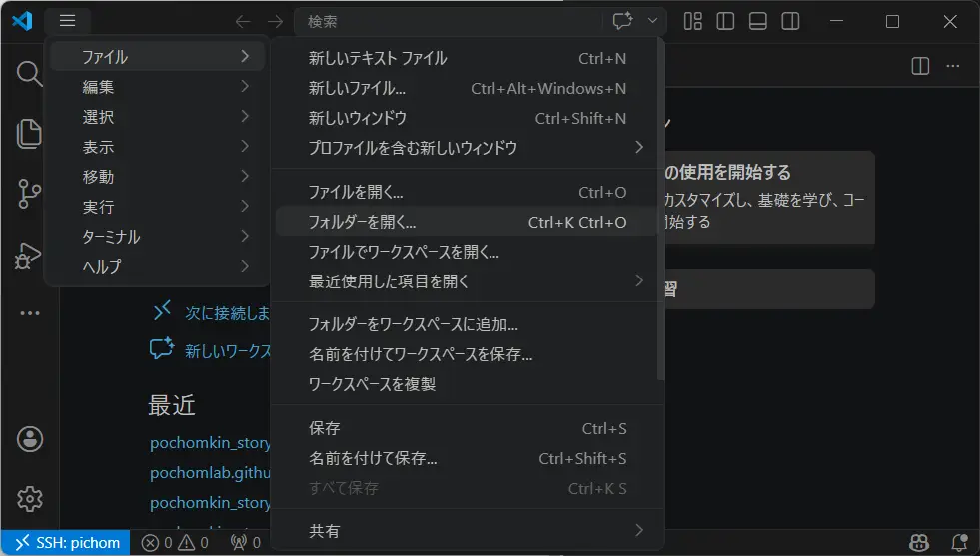Open the ファイル menu
Screen dimensions: 980x556
click(157, 57)
